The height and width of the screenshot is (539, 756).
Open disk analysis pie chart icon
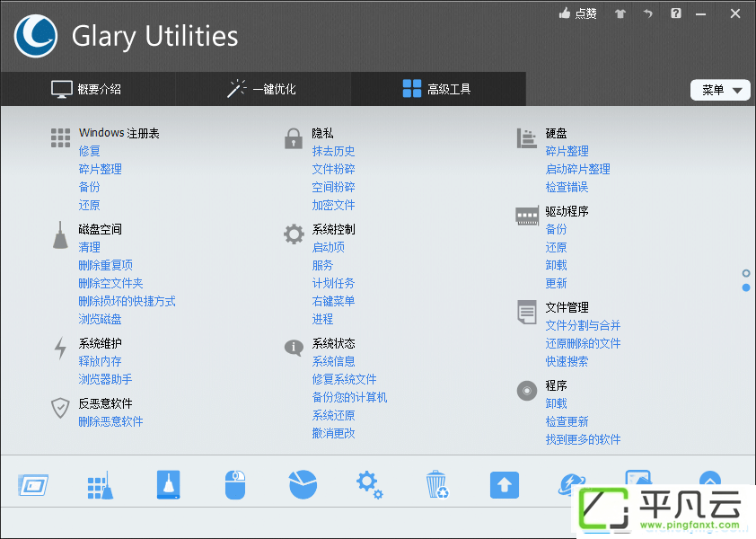coord(303,484)
